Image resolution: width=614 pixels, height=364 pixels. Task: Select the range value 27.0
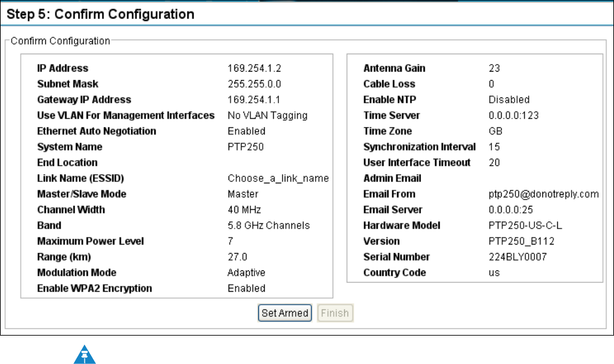tap(238, 257)
